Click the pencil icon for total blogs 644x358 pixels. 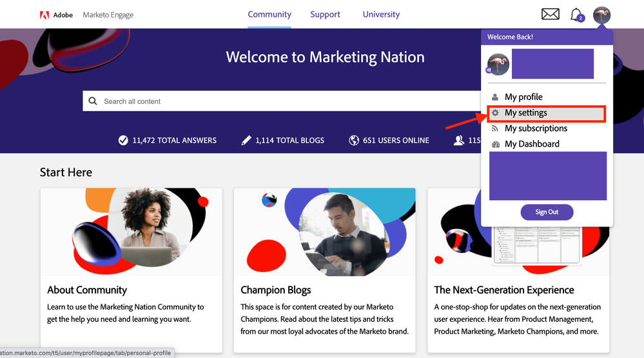tap(246, 141)
